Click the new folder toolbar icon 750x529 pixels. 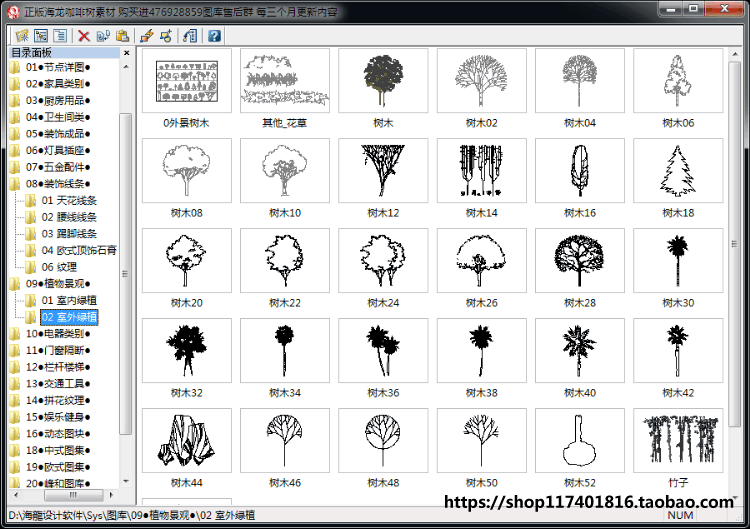(x=22, y=36)
